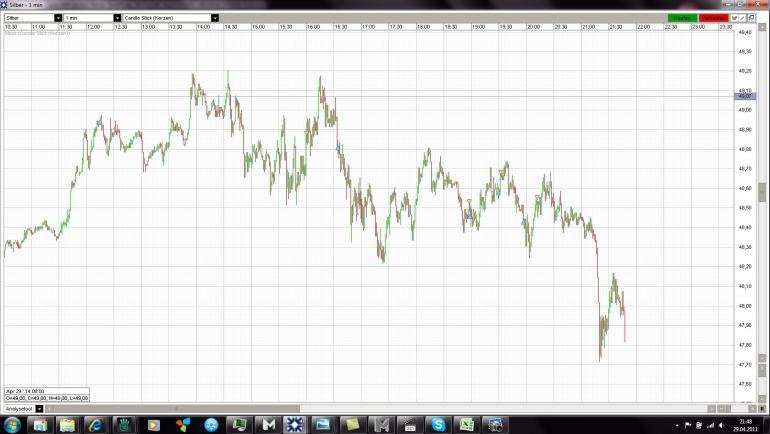This screenshot has width=770, height=434.
Task: Open Excel from the taskbar
Action: click(467, 425)
